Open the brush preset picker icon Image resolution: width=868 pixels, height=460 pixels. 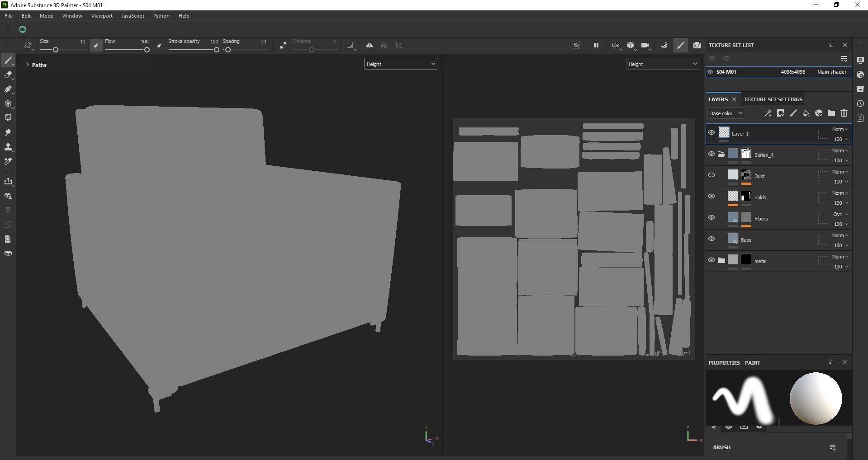coord(29,45)
